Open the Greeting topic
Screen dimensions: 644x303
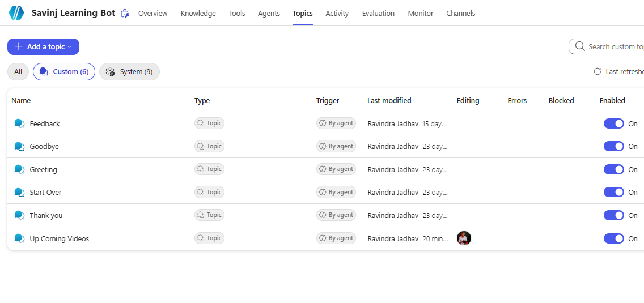tap(44, 169)
